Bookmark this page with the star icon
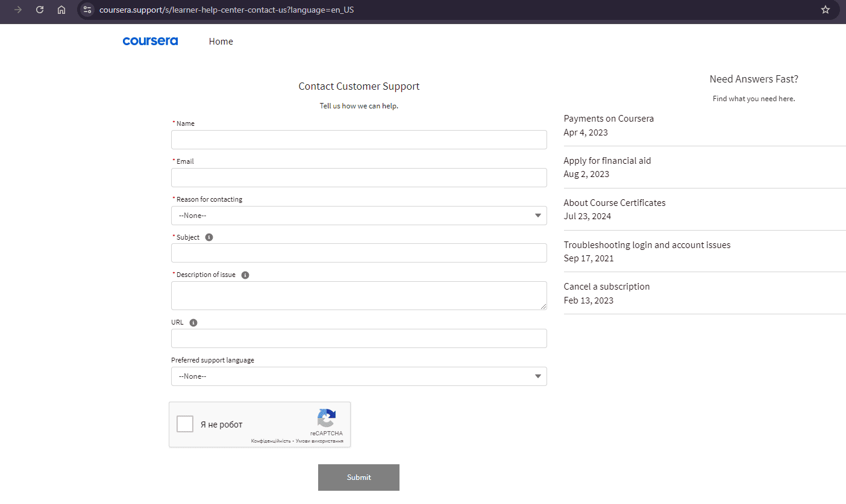 pos(826,10)
